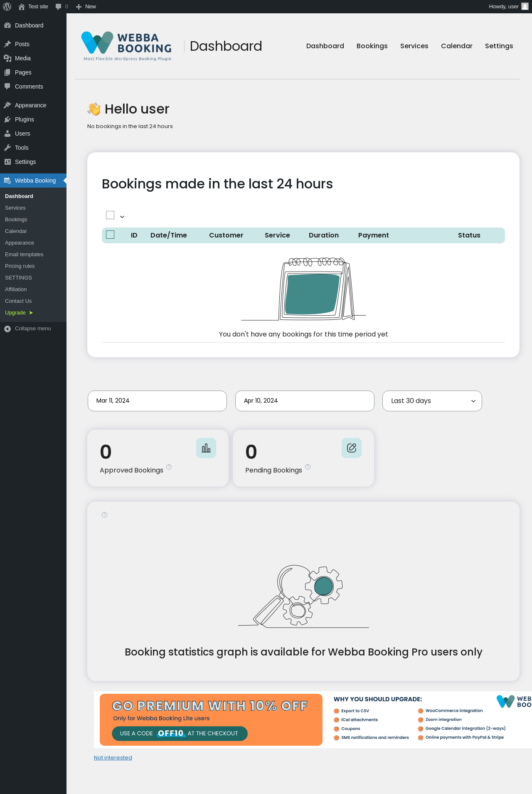Screen dimensions: 532x794
Task: Click the Mar 11, 2024 start date field
Action: coord(157,401)
